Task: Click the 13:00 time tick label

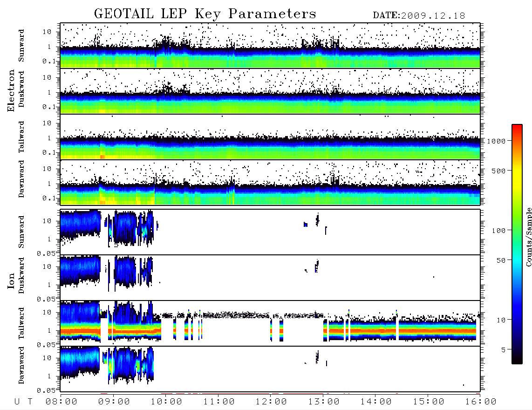Action: click(324, 402)
